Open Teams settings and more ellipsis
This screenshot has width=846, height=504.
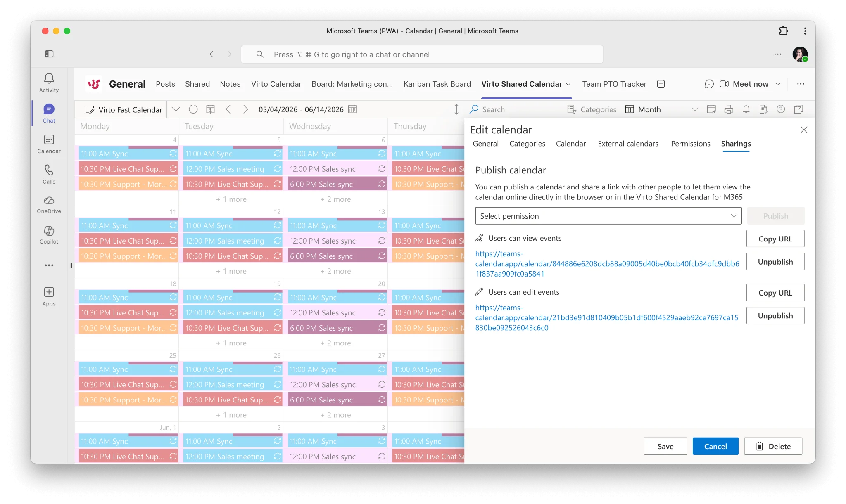coord(778,54)
